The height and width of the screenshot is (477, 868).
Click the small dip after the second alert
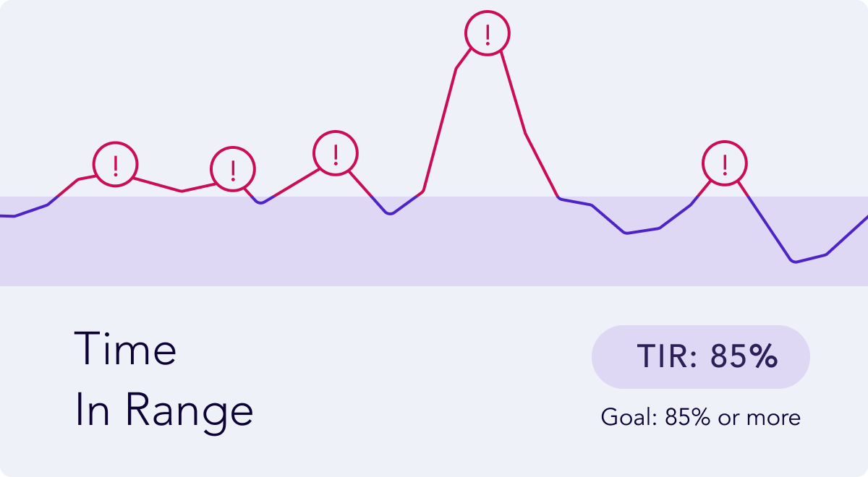(x=262, y=202)
